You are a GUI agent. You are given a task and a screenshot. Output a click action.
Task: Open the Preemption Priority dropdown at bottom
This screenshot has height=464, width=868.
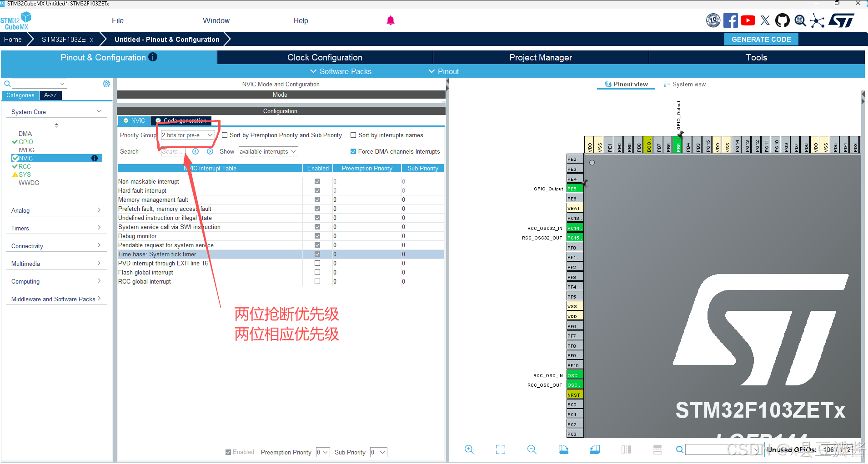(323, 452)
